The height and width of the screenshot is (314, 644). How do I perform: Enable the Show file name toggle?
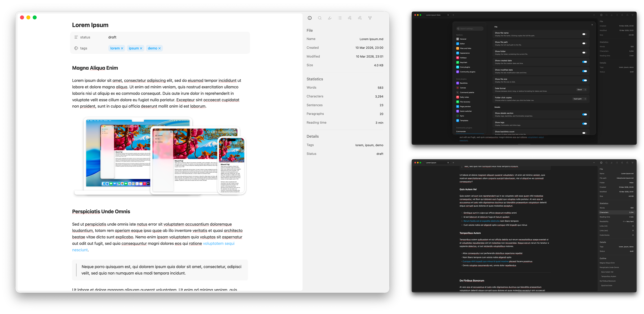pos(584,34)
